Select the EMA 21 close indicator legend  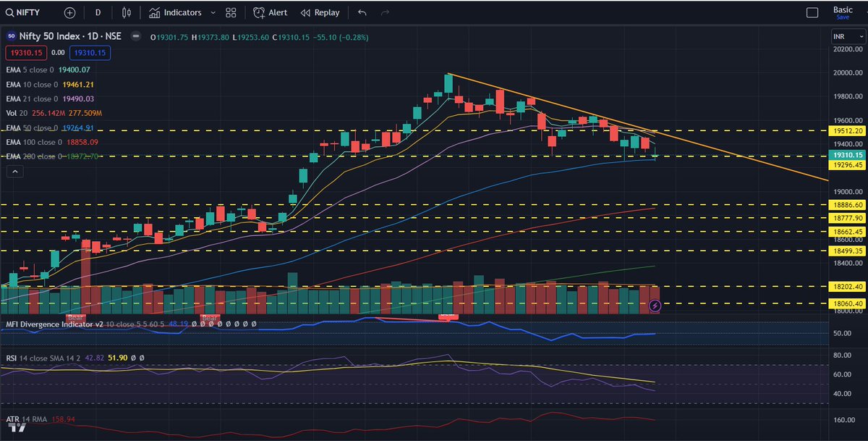tap(49, 98)
